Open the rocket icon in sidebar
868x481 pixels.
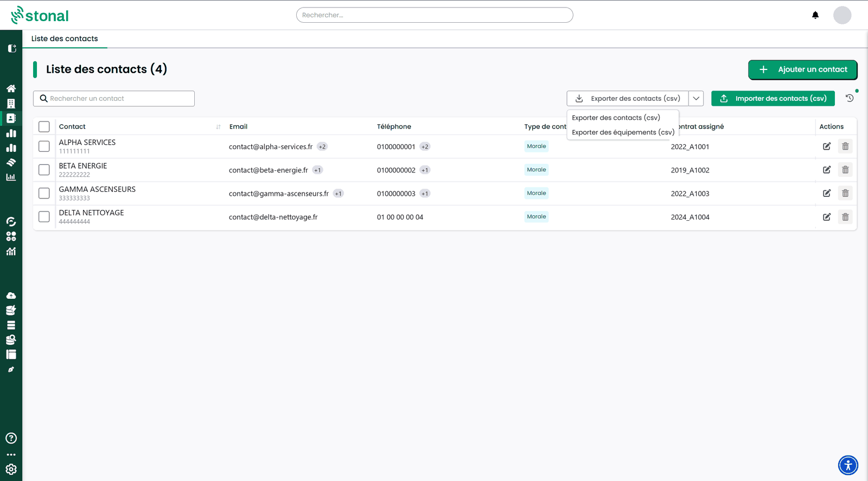tap(11, 369)
